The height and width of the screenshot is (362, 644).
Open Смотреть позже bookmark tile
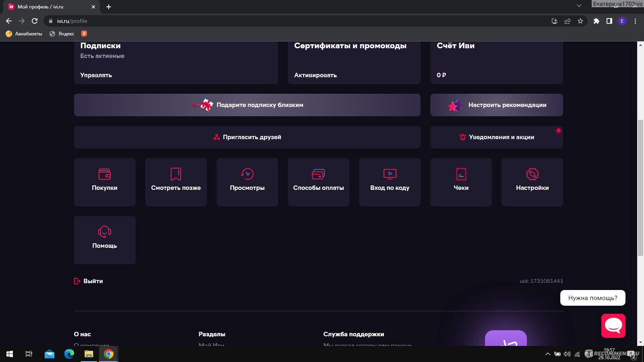[176, 182]
